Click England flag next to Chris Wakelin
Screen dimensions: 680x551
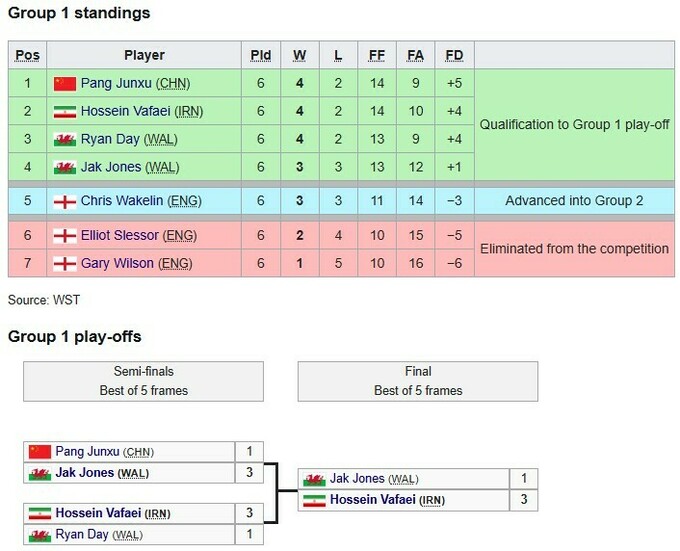coord(65,200)
